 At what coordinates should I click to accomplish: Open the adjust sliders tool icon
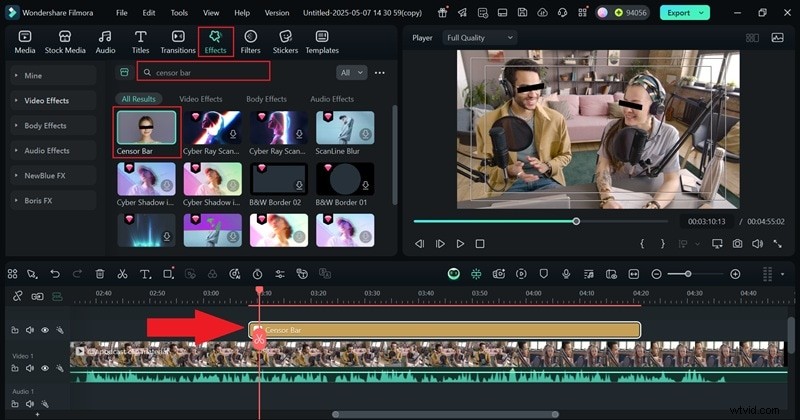[x=280, y=274]
